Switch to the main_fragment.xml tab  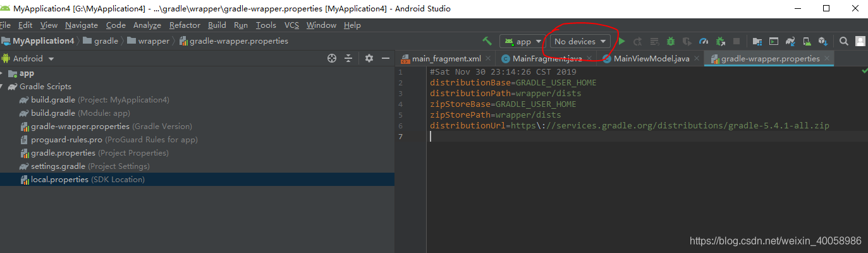tap(446, 59)
